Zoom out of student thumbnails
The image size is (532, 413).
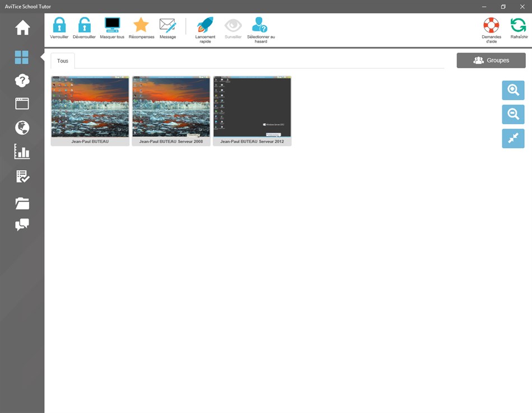[513, 114]
